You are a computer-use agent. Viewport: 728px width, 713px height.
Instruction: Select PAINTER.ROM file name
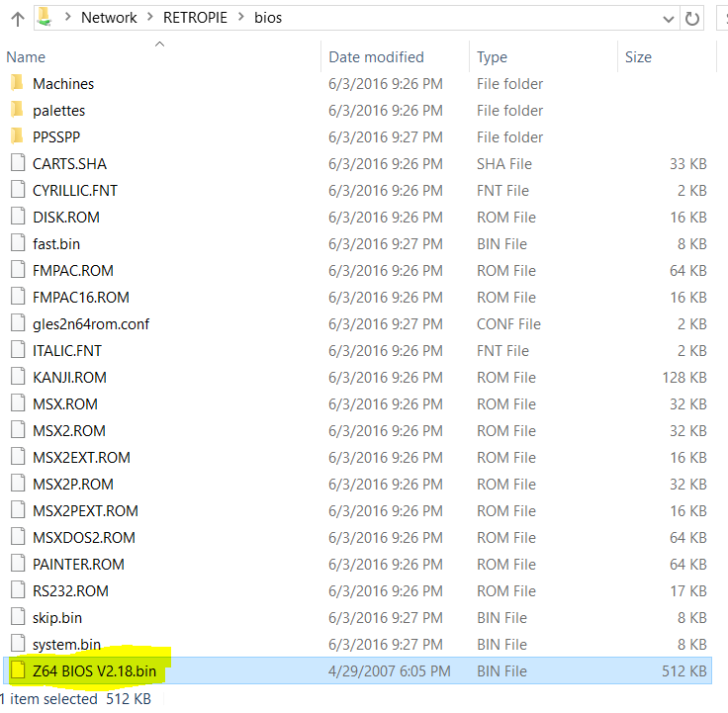click(78, 565)
